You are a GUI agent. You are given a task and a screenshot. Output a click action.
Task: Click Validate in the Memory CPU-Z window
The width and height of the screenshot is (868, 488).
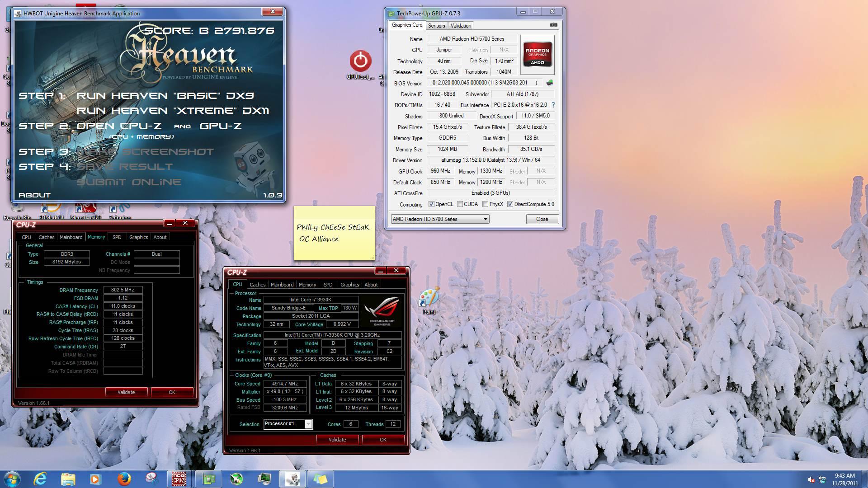click(x=126, y=392)
